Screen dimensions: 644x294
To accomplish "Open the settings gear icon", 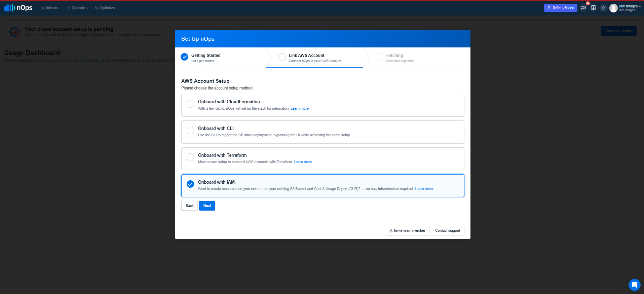I will click(x=604, y=8).
